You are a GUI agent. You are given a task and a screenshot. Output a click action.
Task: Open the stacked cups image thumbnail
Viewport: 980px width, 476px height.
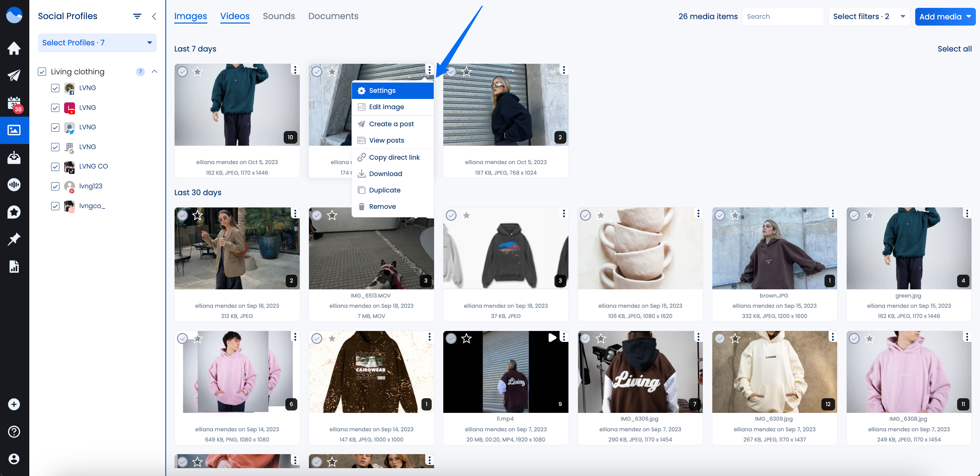point(640,248)
